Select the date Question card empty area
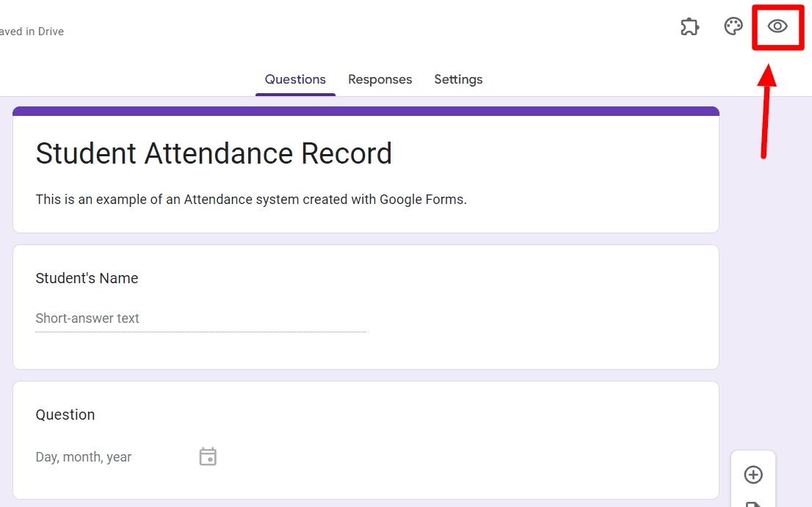Screen dimensions: 812x507 [x=466, y=439]
